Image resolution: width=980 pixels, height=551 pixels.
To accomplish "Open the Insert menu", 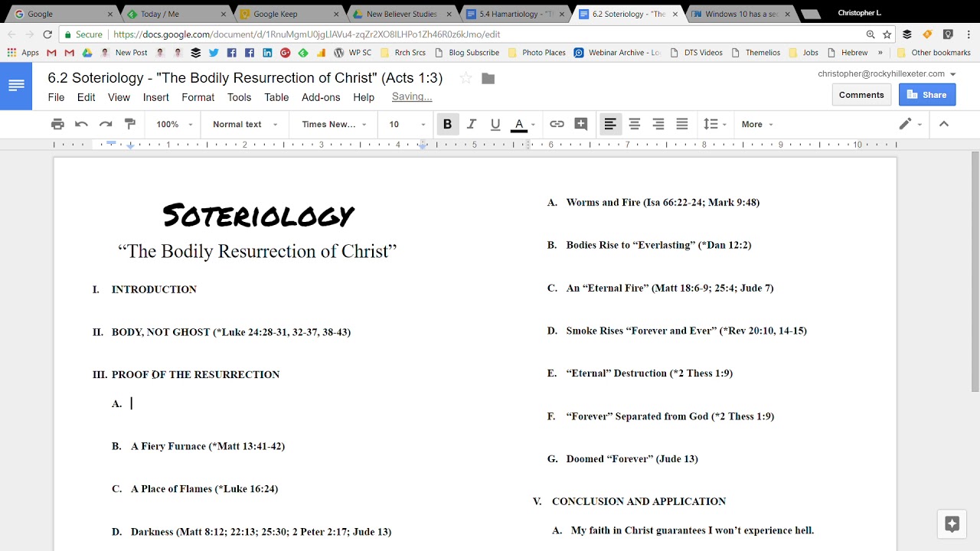I will point(156,97).
